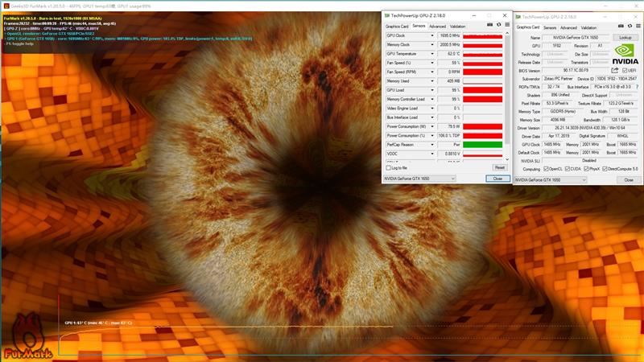Click the Close button in Sensors window
This screenshot has width=644, height=362.
pyautogui.click(x=497, y=179)
